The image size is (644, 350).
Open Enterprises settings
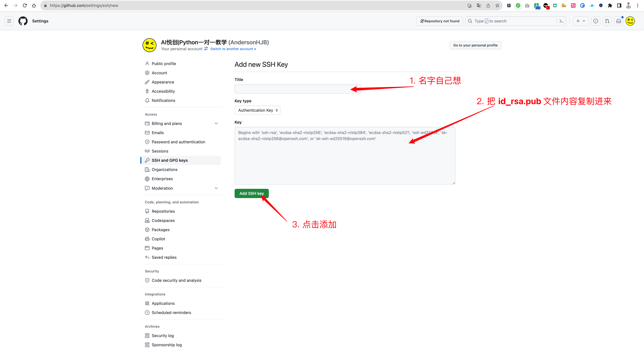pyautogui.click(x=182, y=179)
